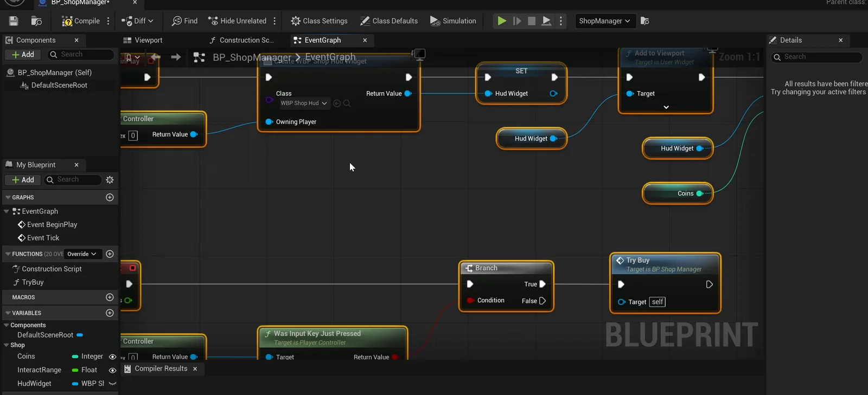Add a new variable with the VARIABLES plus icon
The image size is (868, 395).
coord(110,313)
